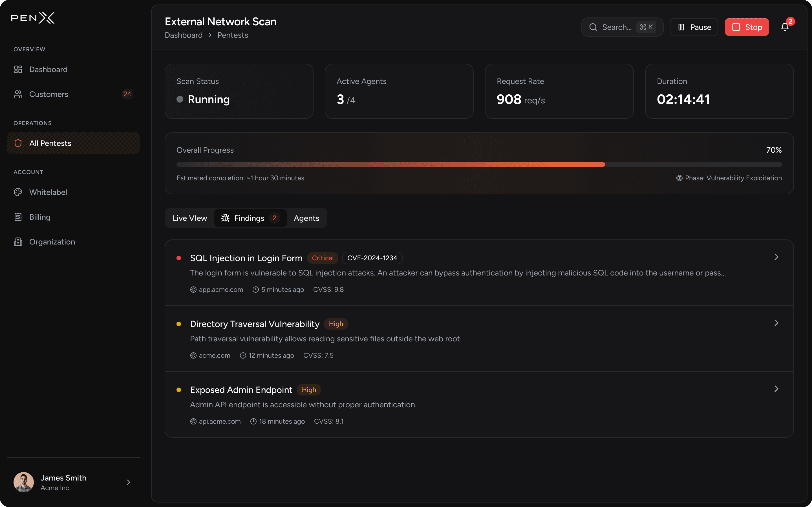Click the Dashboard grid icon in sidebar

click(18, 69)
